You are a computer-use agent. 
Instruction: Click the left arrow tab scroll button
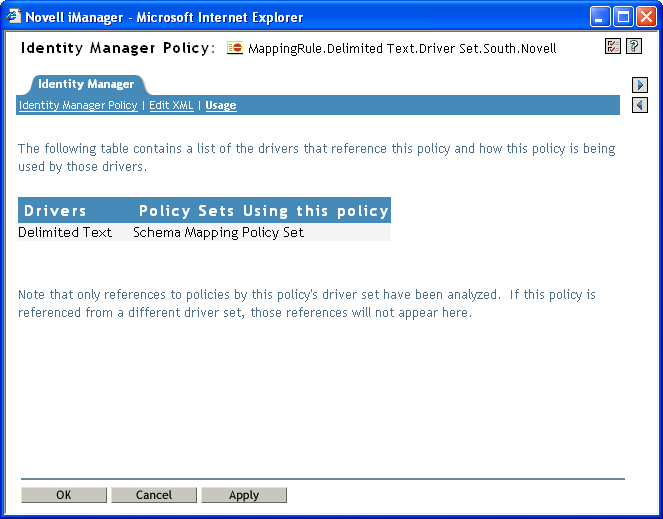coord(640,105)
